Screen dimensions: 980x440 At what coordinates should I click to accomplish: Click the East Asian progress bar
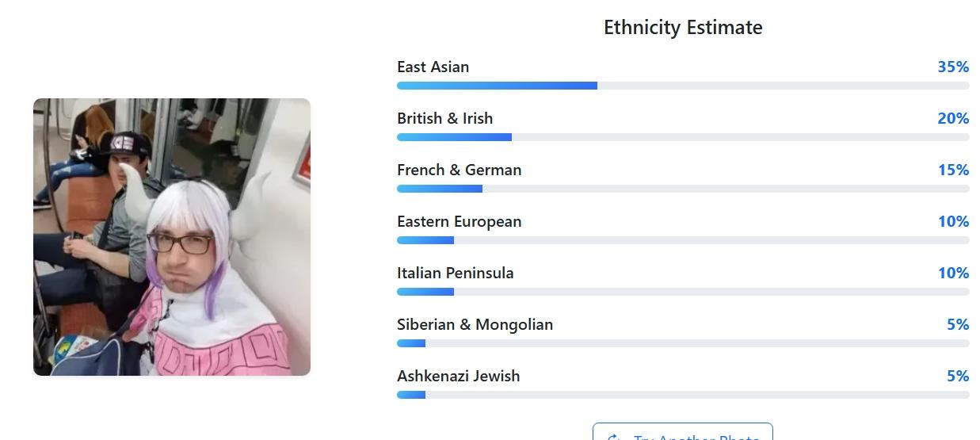click(683, 86)
